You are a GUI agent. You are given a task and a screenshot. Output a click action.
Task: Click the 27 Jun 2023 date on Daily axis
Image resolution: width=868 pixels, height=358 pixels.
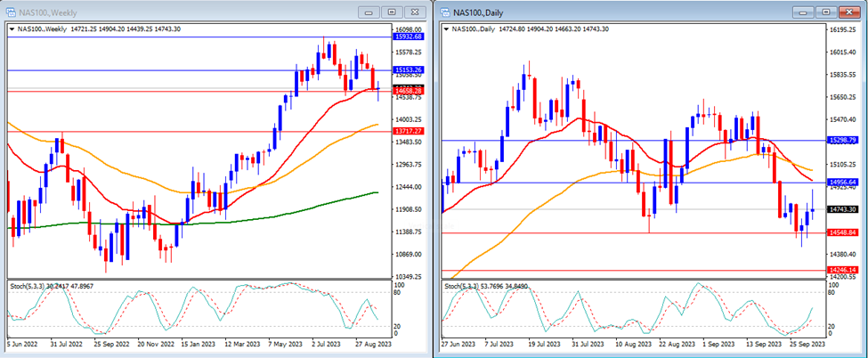pos(458,344)
